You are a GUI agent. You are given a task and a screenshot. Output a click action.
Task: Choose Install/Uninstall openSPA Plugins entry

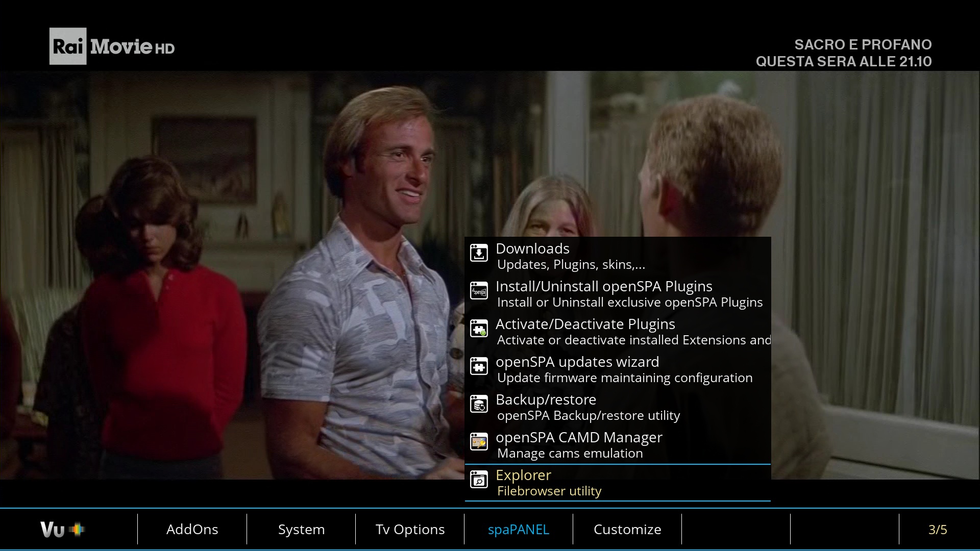tap(618, 293)
